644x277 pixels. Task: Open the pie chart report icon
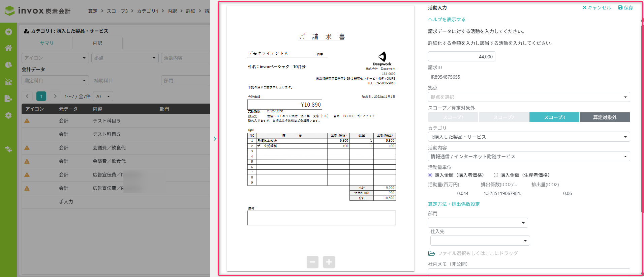coord(8,65)
